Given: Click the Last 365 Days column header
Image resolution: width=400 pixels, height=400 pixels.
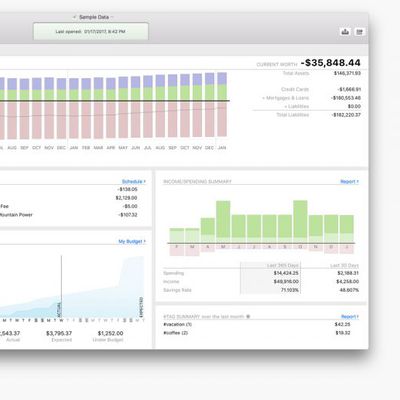Looking at the screenshot, I should click(282, 265).
